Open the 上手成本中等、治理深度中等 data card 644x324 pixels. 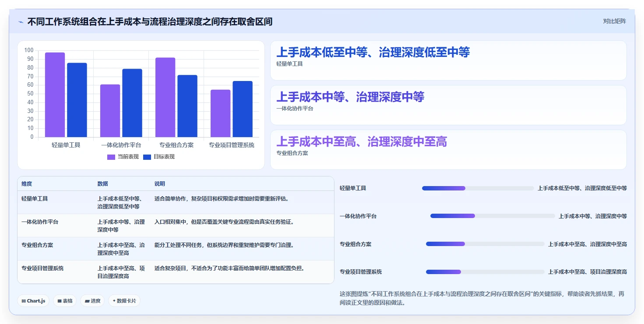point(448,105)
